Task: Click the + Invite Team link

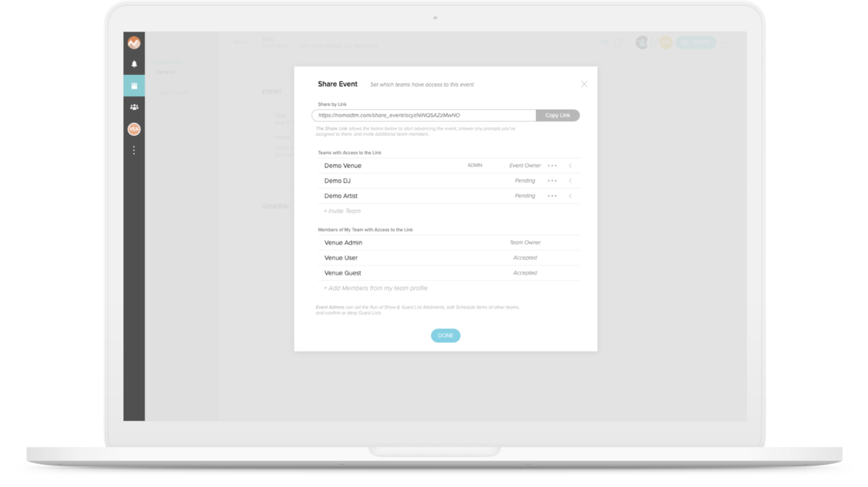Action: pyautogui.click(x=342, y=211)
